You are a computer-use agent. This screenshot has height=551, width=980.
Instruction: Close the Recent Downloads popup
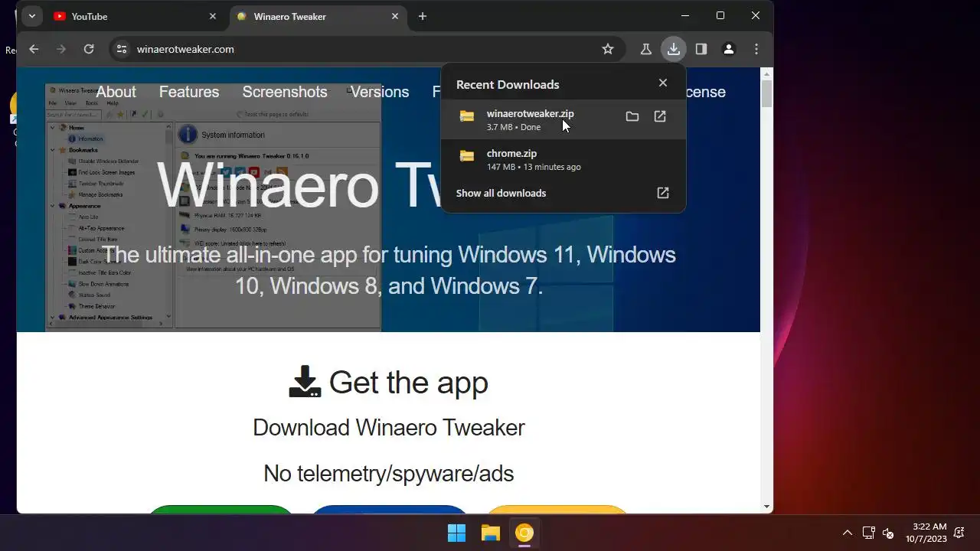(663, 83)
